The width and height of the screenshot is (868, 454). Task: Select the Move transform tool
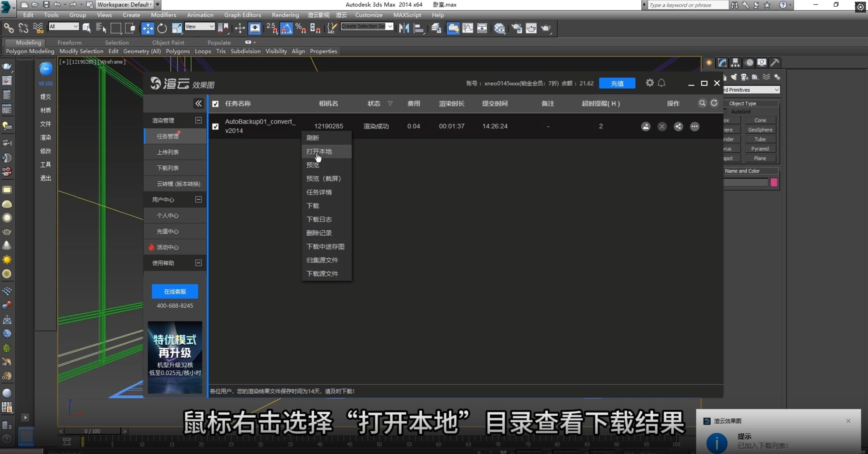point(147,28)
